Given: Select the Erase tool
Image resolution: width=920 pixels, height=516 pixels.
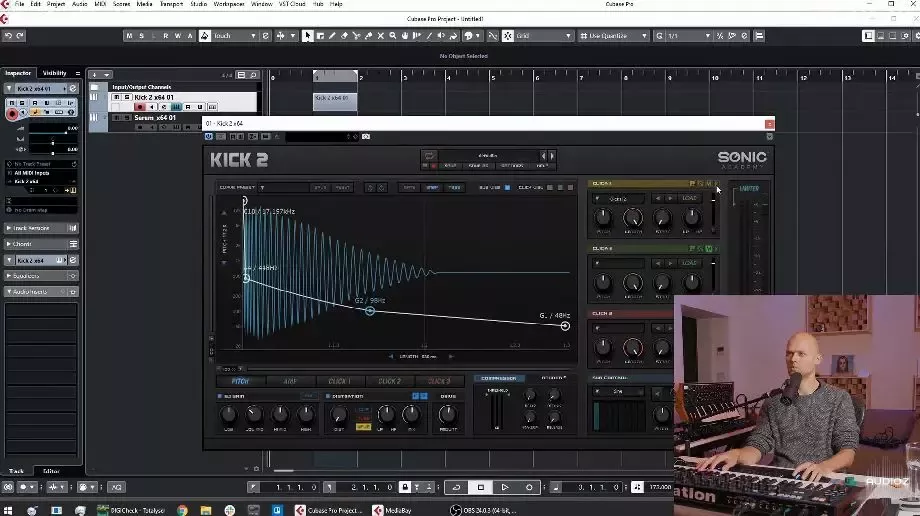Looking at the screenshot, I should (344, 36).
